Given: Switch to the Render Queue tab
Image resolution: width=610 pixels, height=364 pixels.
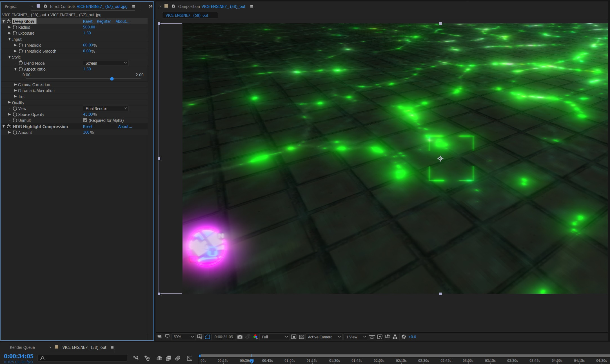Looking at the screenshot, I should click(x=22, y=347).
